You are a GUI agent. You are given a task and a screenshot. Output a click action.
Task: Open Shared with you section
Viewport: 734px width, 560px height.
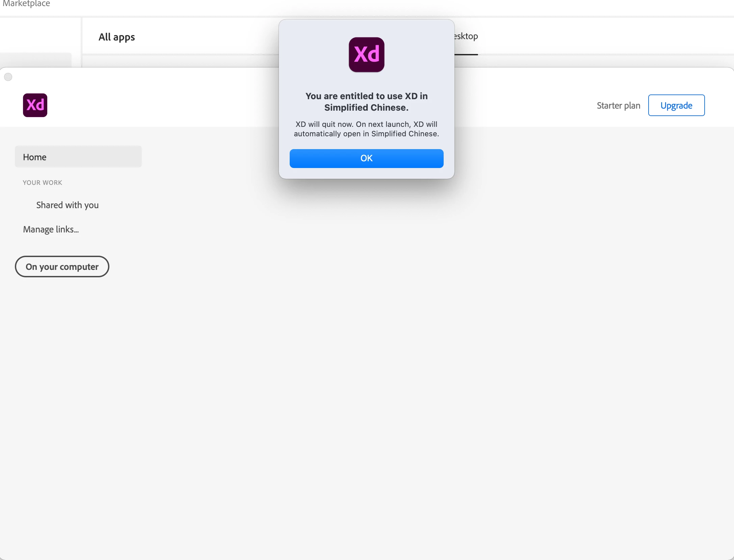pyautogui.click(x=67, y=205)
